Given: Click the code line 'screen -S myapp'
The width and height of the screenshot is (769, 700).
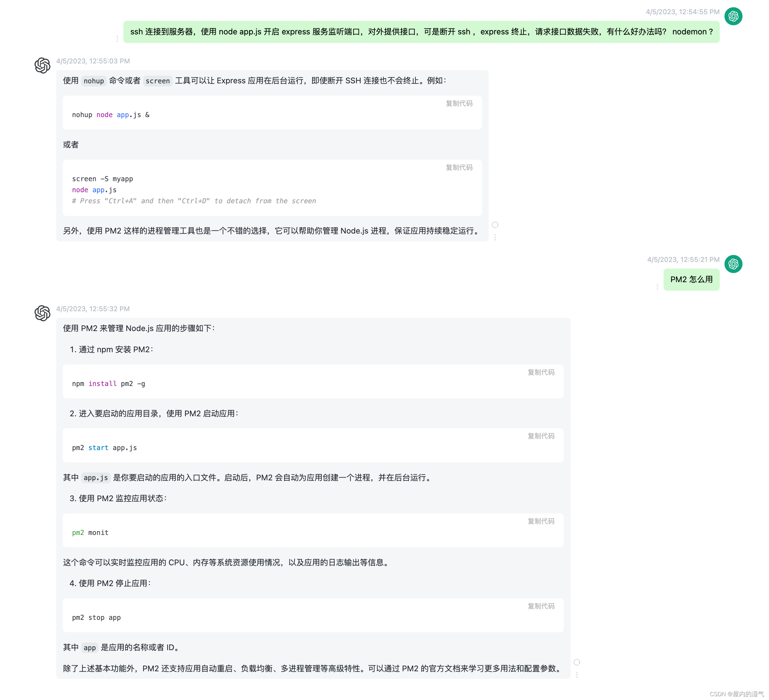Looking at the screenshot, I should click(x=102, y=179).
